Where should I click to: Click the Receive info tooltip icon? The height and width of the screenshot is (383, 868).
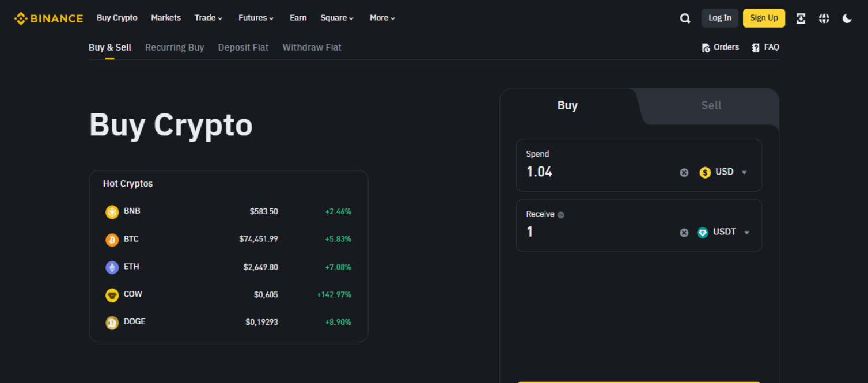(x=560, y=214)
